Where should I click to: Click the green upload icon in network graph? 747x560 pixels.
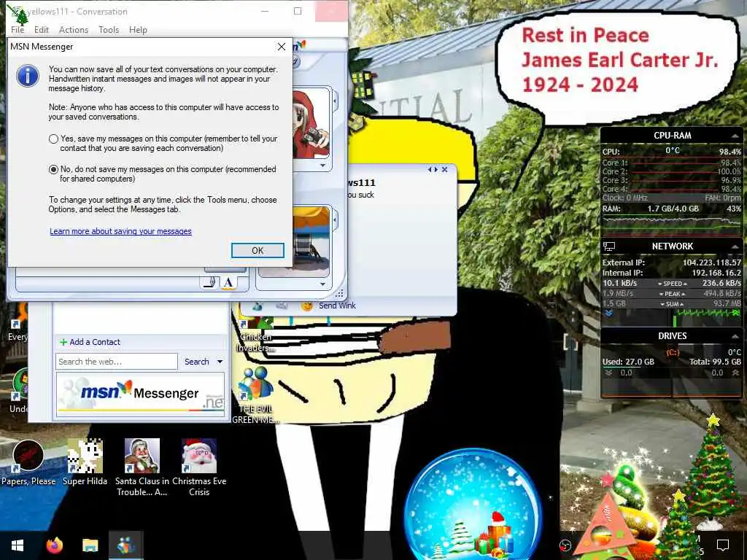point(736,313)
